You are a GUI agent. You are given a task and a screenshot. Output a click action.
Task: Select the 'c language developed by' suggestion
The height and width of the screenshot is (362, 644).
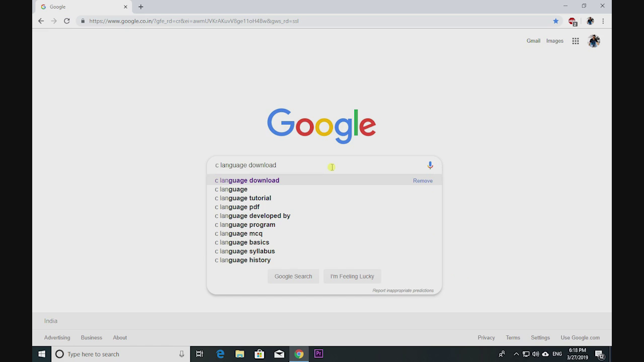pos(325,216)
